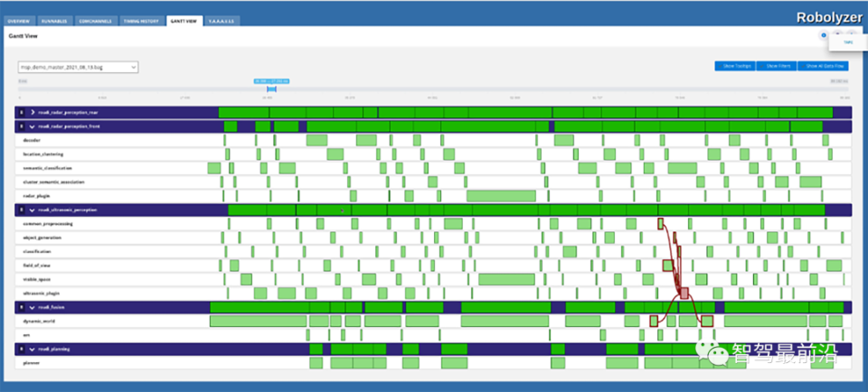
Task: Open the Overview tab
Action: point(20,21)
